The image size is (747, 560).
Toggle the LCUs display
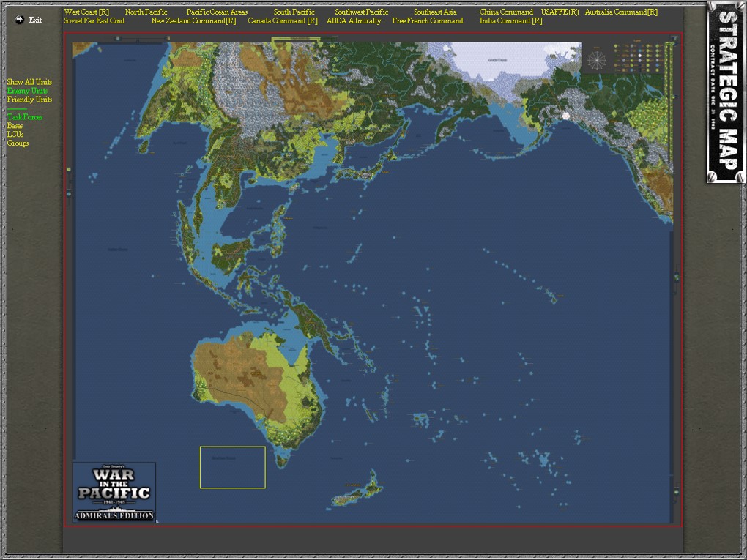pos(15,134)
